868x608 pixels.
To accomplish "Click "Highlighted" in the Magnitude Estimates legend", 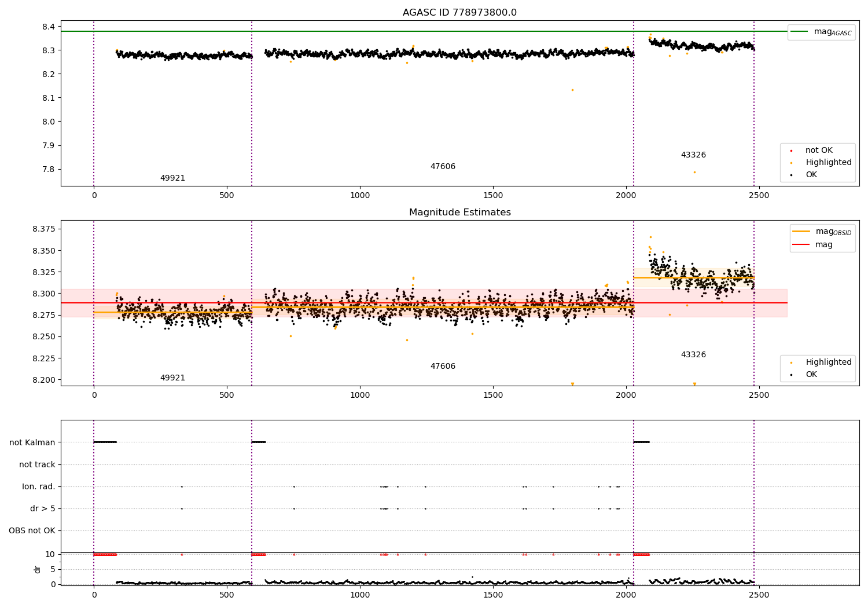I will [828, 362].
